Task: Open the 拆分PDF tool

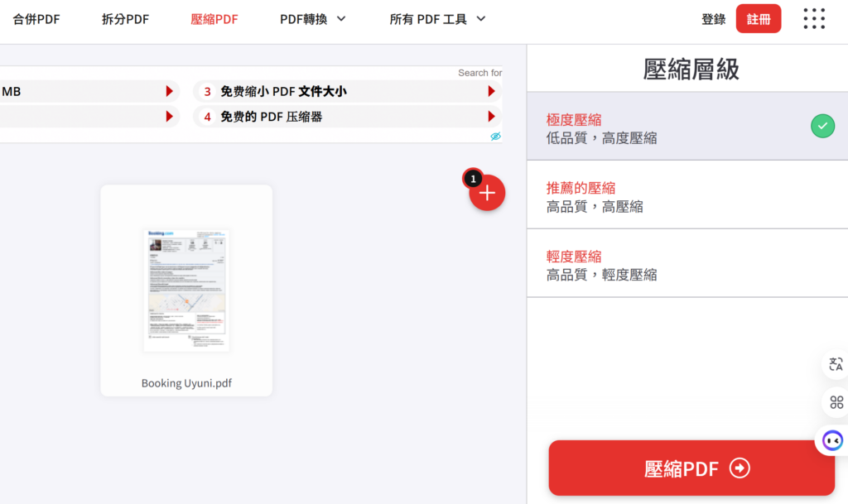Action: (x=125, y=19)
